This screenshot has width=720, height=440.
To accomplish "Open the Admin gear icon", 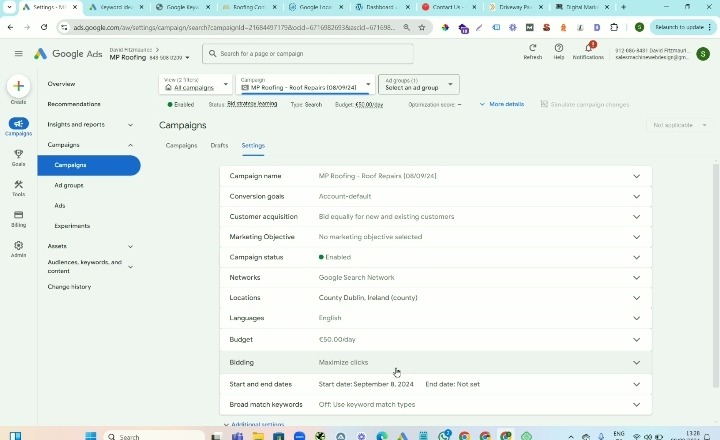I will pyautogui.click(x=18, y=248).
